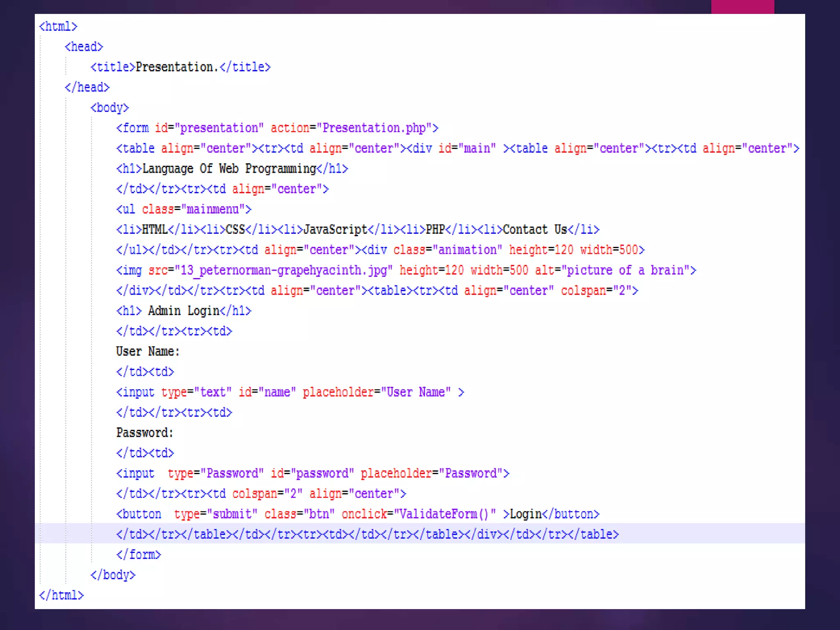
Task: Click the 'Language Of Web Programming' heading text
Action: [x=229, y=169]
